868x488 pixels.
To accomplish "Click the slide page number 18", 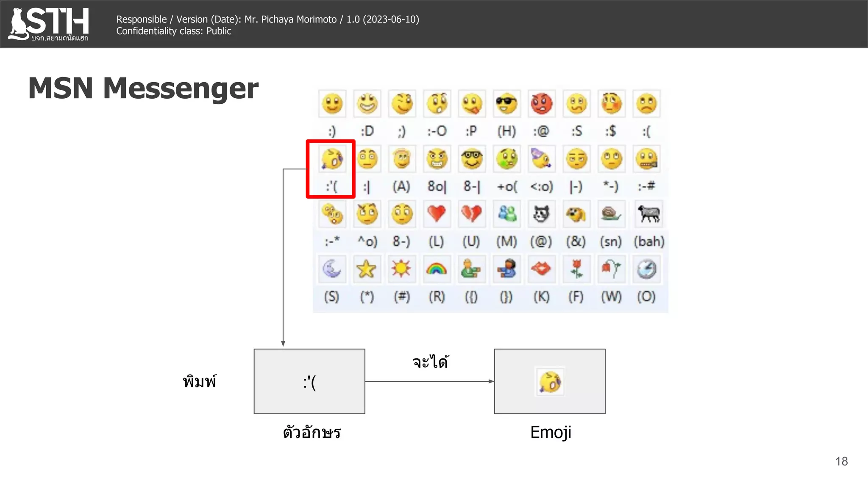I will pos(842,461).
